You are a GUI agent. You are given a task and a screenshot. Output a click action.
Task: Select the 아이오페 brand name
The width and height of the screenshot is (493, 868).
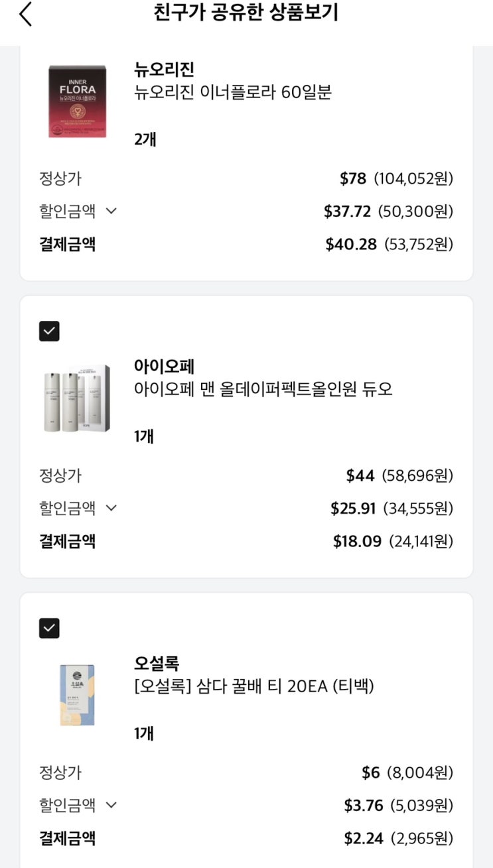tap(164, 366)
